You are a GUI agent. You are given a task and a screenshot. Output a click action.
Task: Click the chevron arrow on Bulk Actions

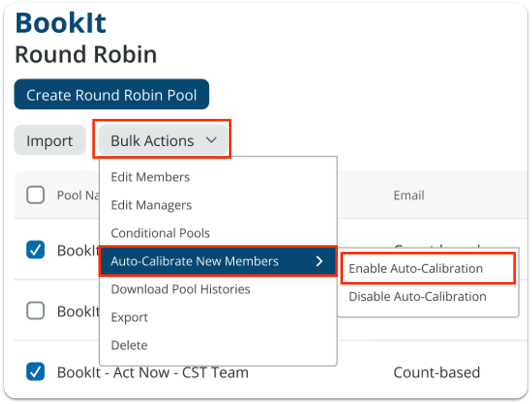pos(211,140)
